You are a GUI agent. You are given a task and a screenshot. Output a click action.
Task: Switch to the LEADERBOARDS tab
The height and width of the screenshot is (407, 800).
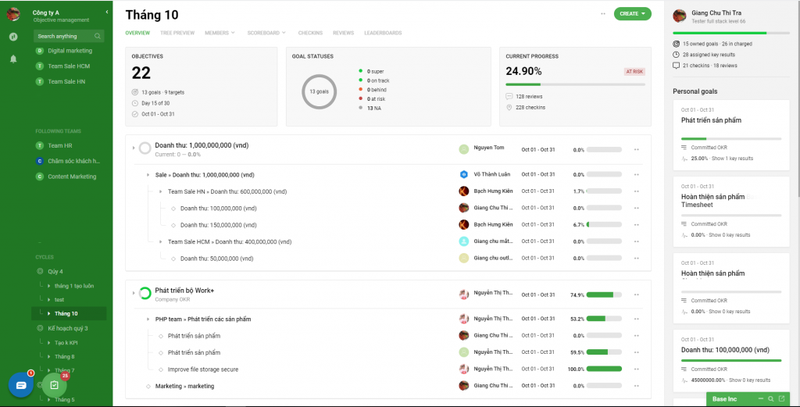(383, 33)
